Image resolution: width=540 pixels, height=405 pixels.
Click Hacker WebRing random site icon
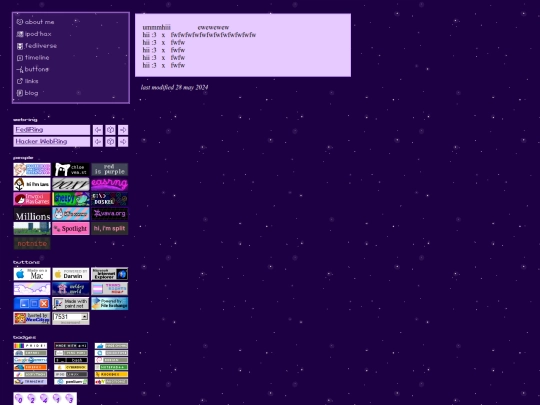110,142
